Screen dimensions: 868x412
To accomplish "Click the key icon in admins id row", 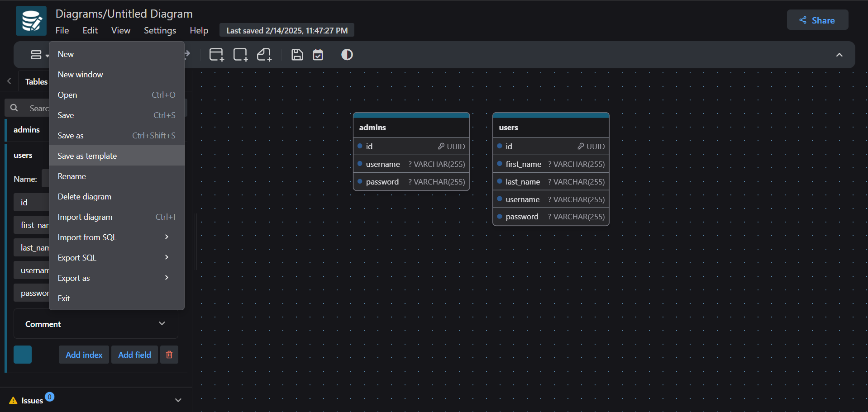I will click(x=441, y=146).
